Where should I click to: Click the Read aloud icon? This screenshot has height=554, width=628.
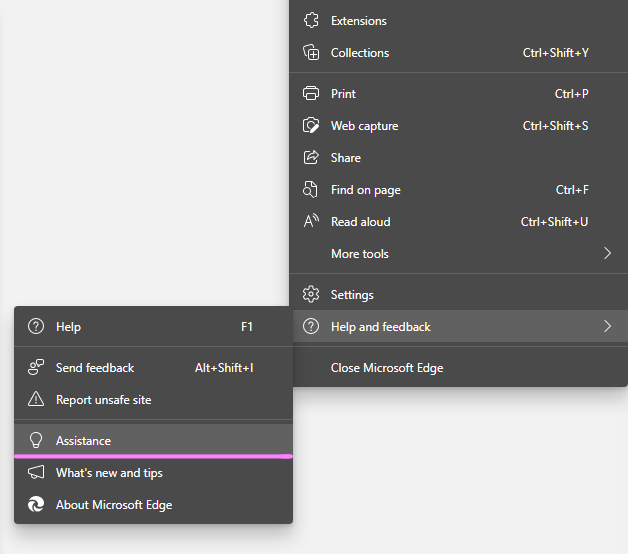(x=311, y=221)
